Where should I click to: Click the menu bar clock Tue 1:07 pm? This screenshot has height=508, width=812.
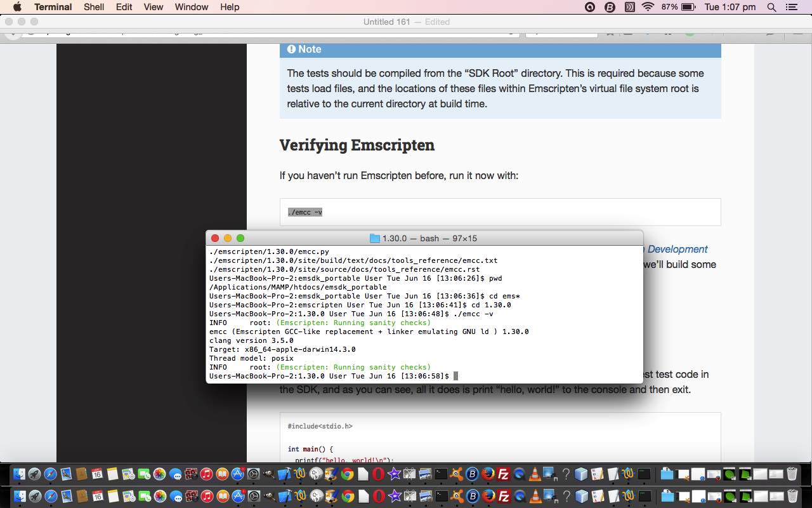click(730, 7)
